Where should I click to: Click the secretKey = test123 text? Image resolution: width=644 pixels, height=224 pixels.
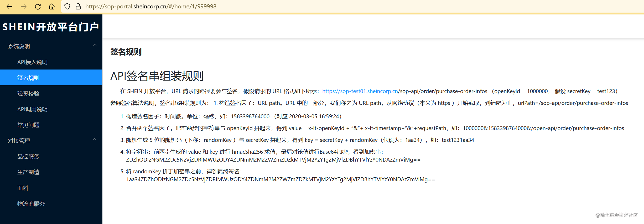pyautogui.click(x=591, y=91)
